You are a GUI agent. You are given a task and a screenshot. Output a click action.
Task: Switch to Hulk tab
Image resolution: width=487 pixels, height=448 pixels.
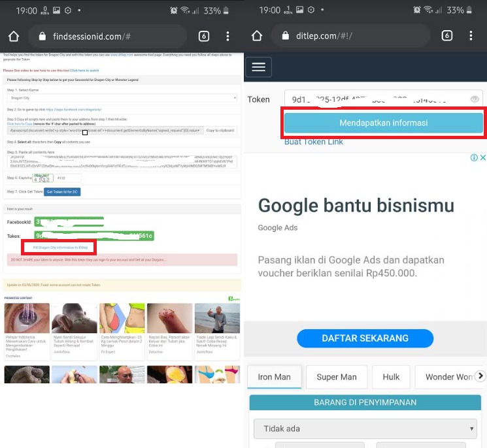click(391, 377)
